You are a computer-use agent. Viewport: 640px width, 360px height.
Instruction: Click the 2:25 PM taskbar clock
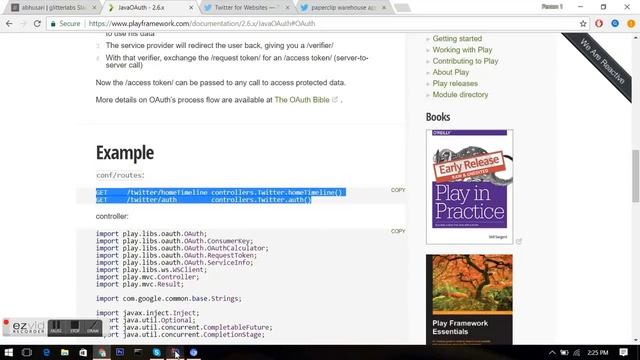point(598,353)
